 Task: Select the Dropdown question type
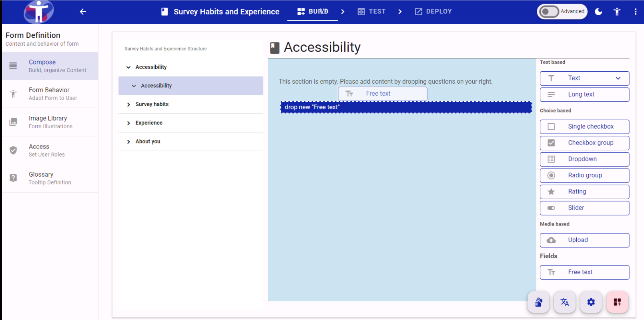coord(584,159)
